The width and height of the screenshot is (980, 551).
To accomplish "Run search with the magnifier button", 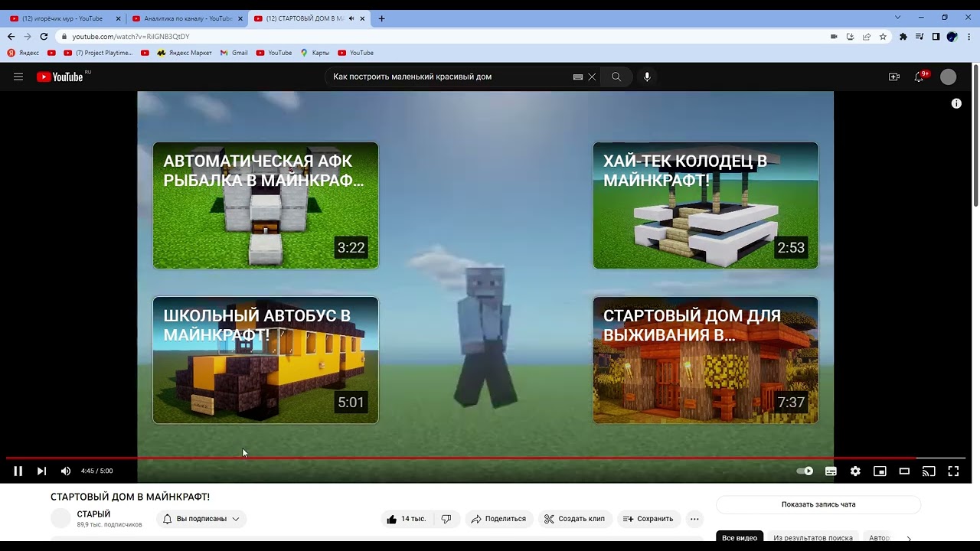I will pos(616,77).
